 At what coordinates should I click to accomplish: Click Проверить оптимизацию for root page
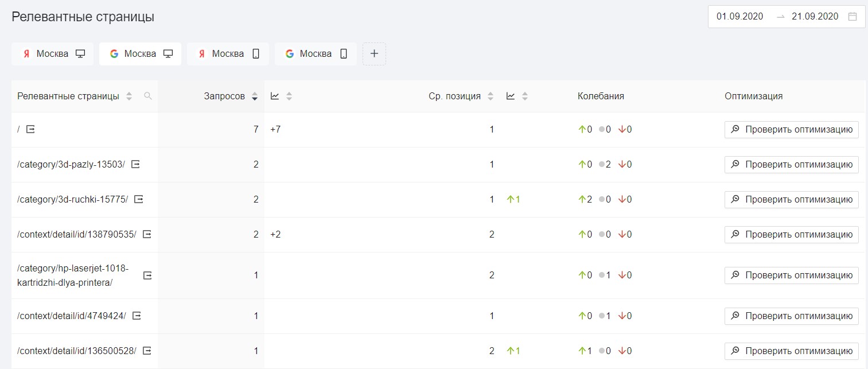coord(791,130)
